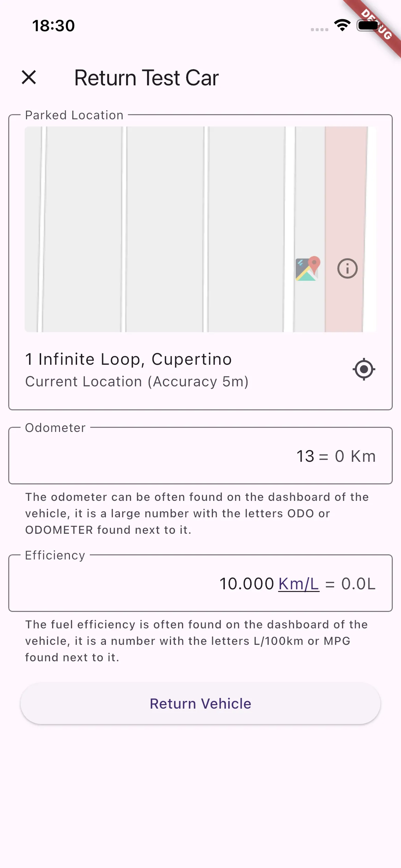Focus the Odometer input field
This screenshot has width=401, height=868.
[200, 456]
